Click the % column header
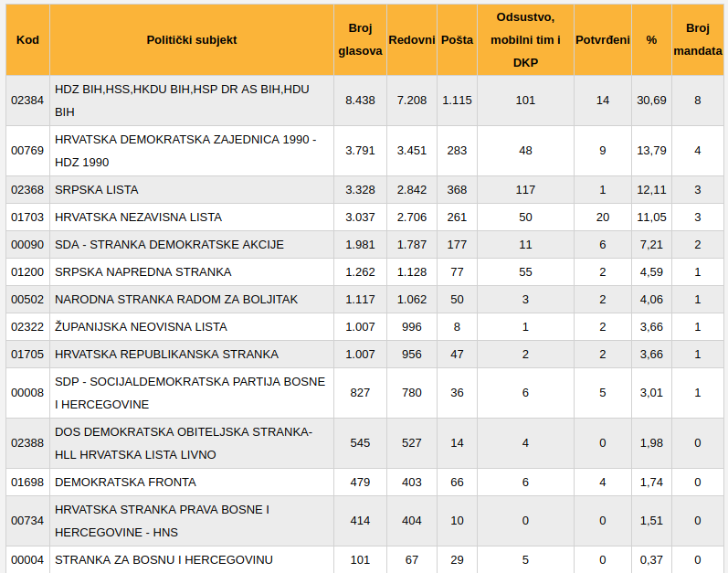Screen dimensions: 728x573 651,40
